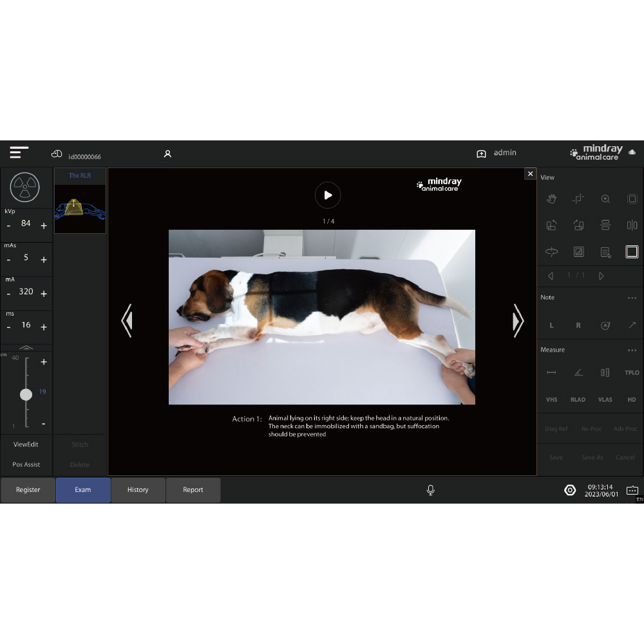Click the dog patient species icon
This screenshot has width=644, height=644.
click(57, 154)
